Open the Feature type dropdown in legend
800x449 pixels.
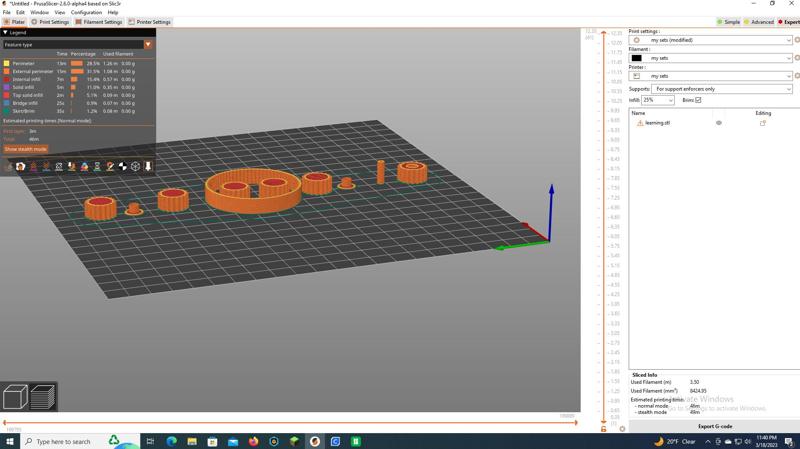pos(148,44)
